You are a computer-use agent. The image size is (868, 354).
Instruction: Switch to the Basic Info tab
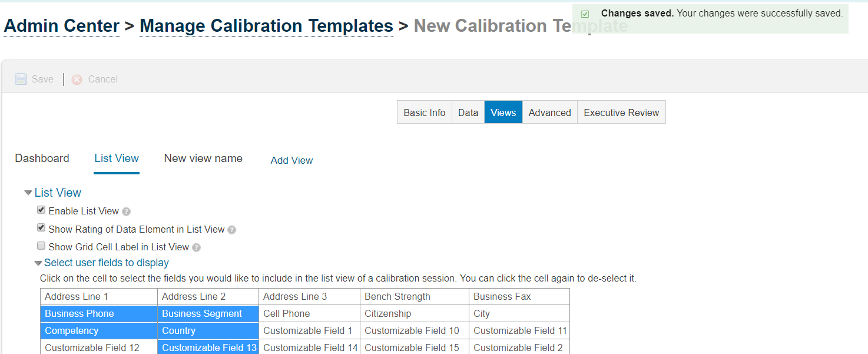(425, 113)
